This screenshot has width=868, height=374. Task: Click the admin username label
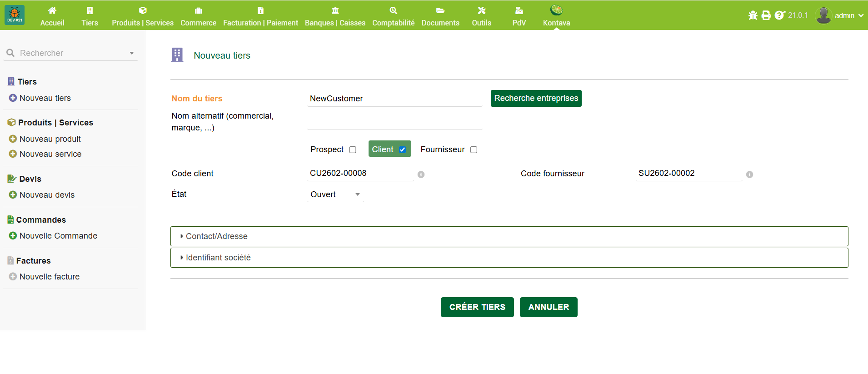pos(844,15)
